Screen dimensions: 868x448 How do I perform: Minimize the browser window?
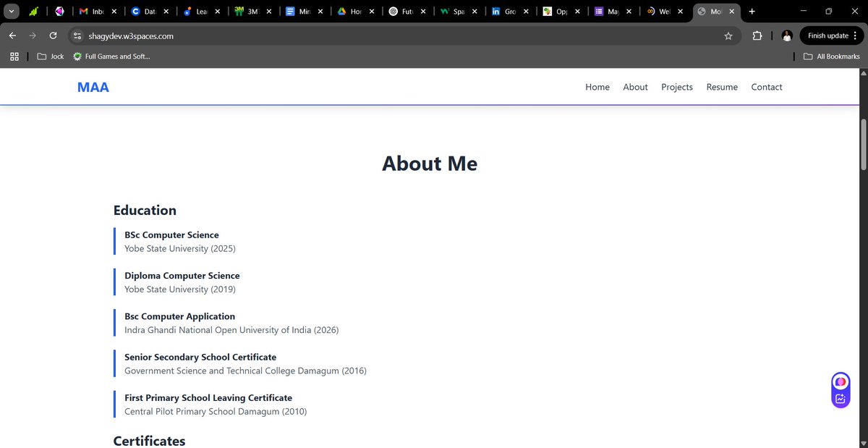pos(802,11)
